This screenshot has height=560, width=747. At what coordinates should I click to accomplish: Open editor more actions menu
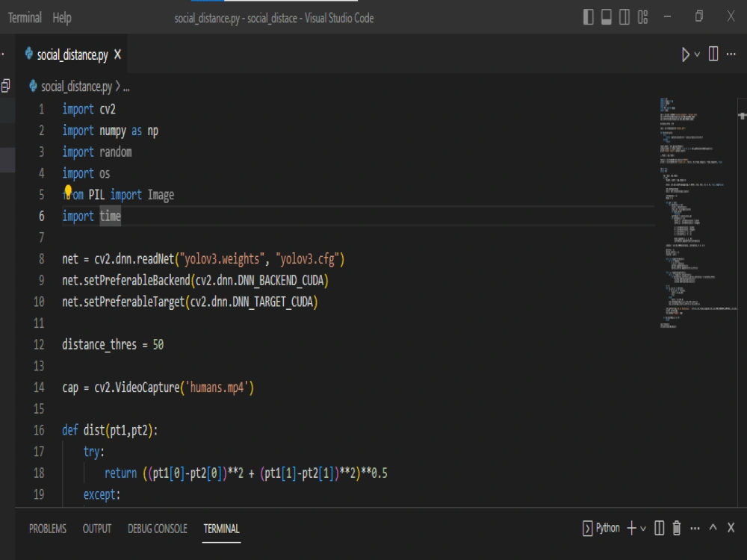[730, 54]
